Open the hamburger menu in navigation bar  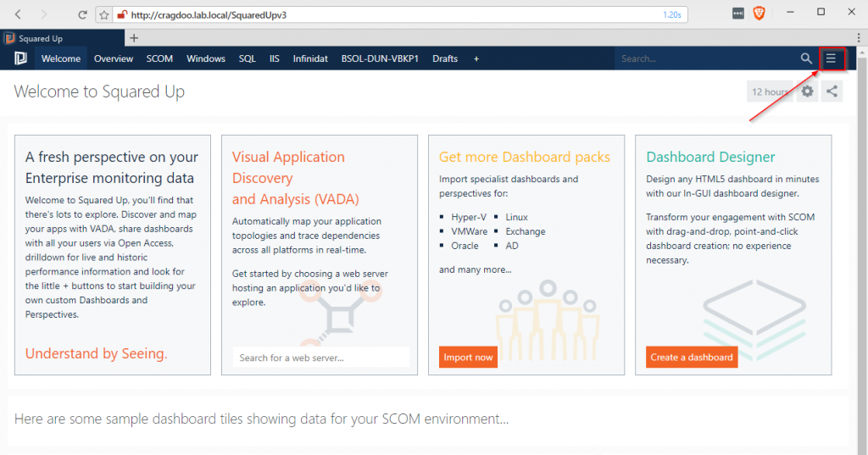pos(831,58)
